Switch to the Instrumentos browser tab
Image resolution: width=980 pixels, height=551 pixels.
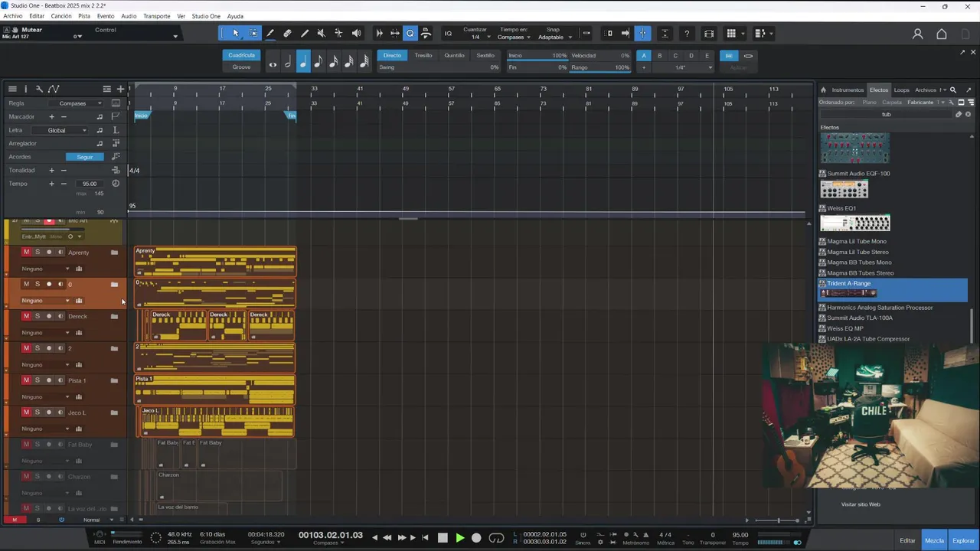coord(848,90)
